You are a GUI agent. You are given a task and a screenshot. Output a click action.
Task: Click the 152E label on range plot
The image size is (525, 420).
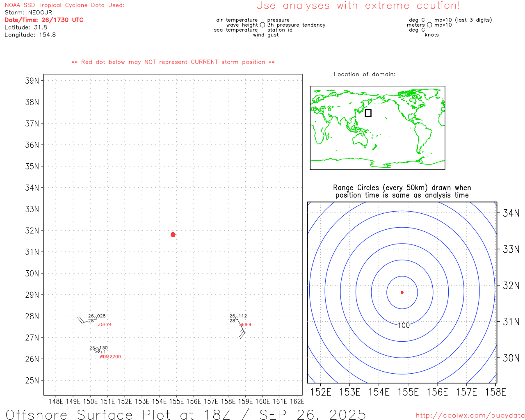tap(321, 392)
